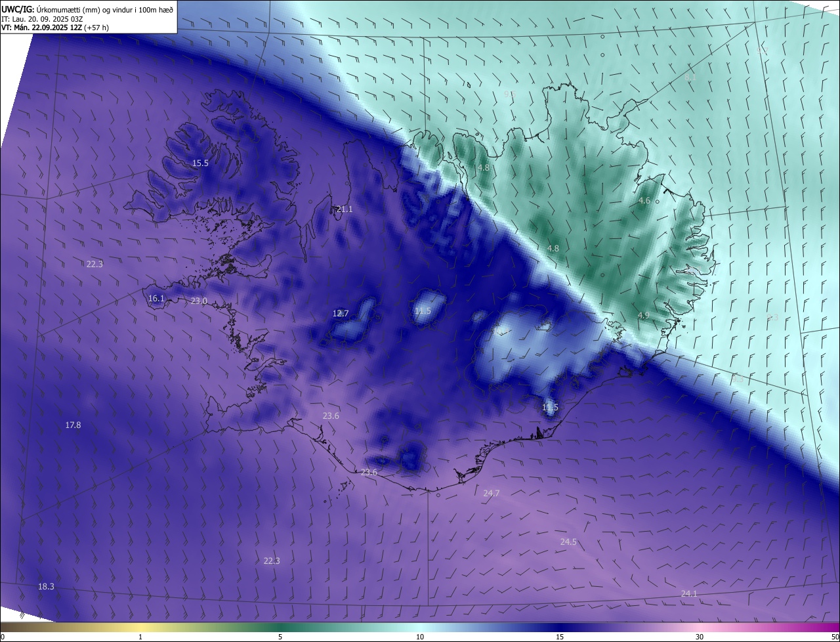Click the 4.9 value label
840x642 pixels.
[x=644, y=315]
